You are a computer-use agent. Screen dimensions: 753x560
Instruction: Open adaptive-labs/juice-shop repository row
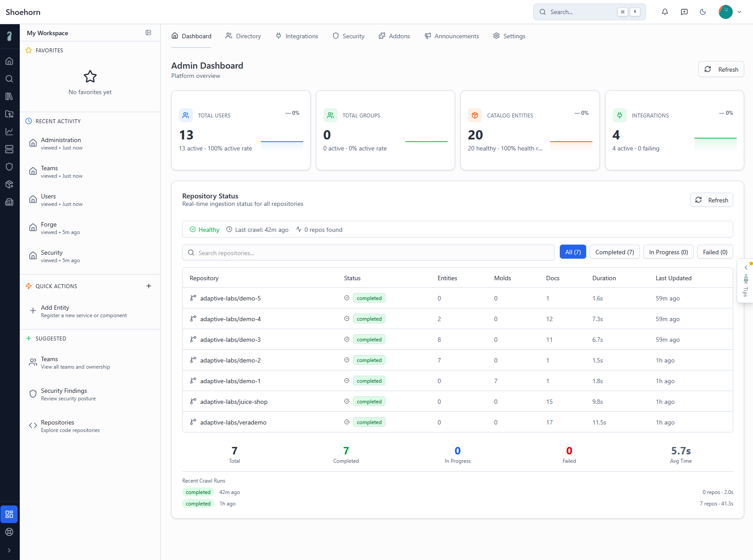234,402
